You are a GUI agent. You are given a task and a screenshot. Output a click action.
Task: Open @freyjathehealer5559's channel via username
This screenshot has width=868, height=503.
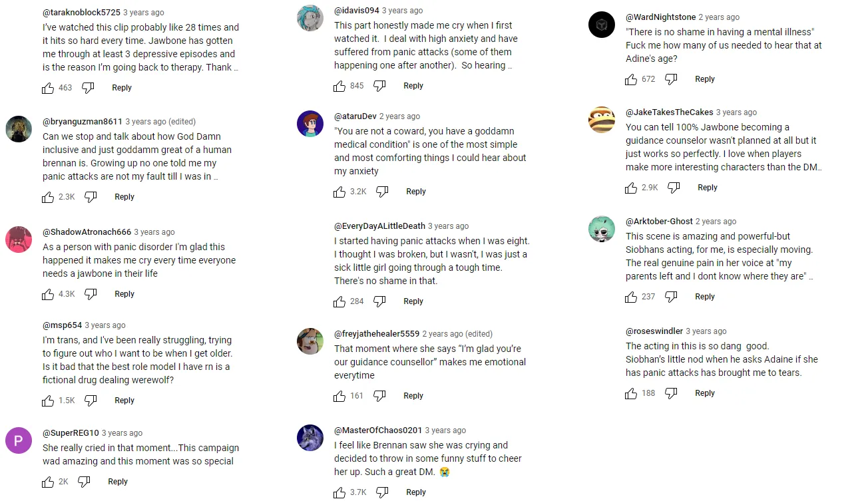click(377, 334)
